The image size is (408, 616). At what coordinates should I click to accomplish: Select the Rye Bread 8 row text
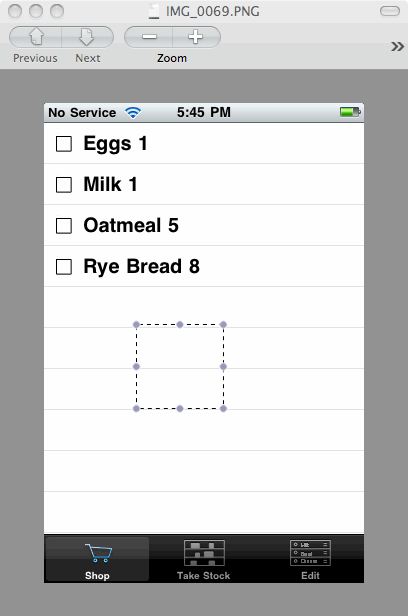(142, 267)
